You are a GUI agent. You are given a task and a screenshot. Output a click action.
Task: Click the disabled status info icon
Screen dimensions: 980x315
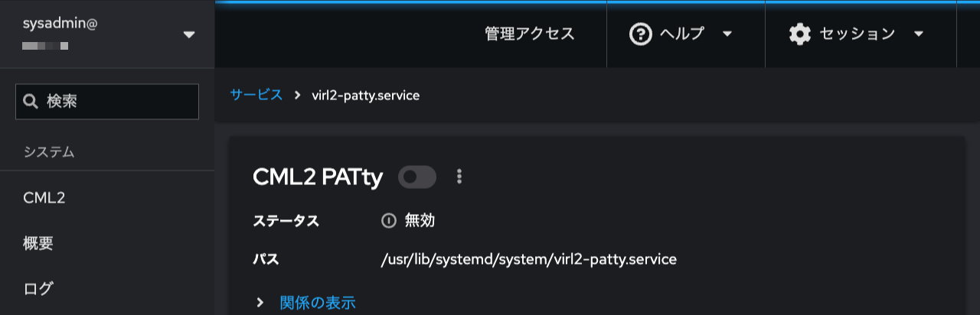388,221
